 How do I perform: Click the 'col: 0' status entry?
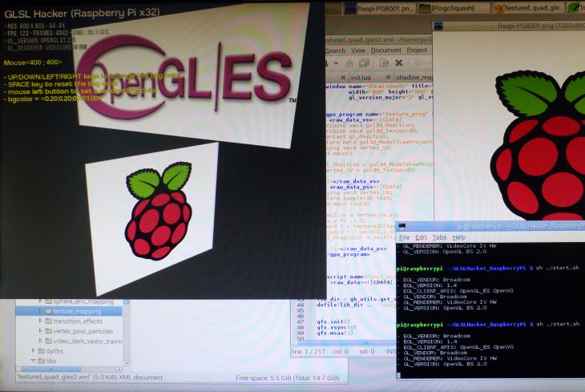click(x=341, y=352)
